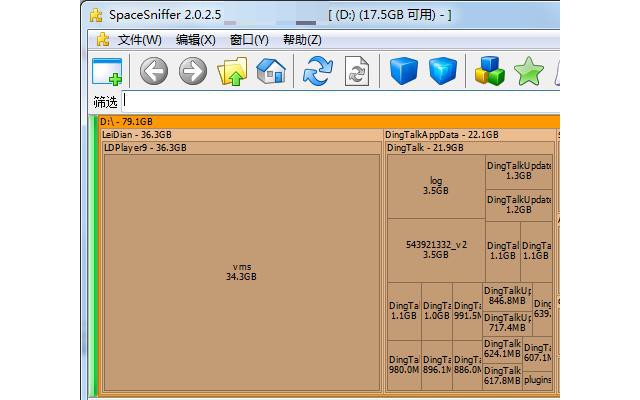Viewport: 640px width, 400px height.
Task: Open the 帮助(Z) menu
Action: 302,40
